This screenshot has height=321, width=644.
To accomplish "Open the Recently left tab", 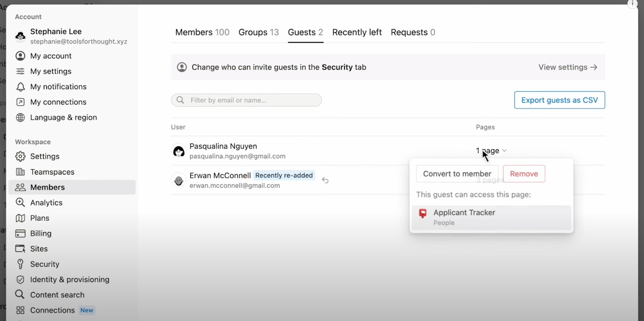I will pyautogui.click(x=357, y=32).
